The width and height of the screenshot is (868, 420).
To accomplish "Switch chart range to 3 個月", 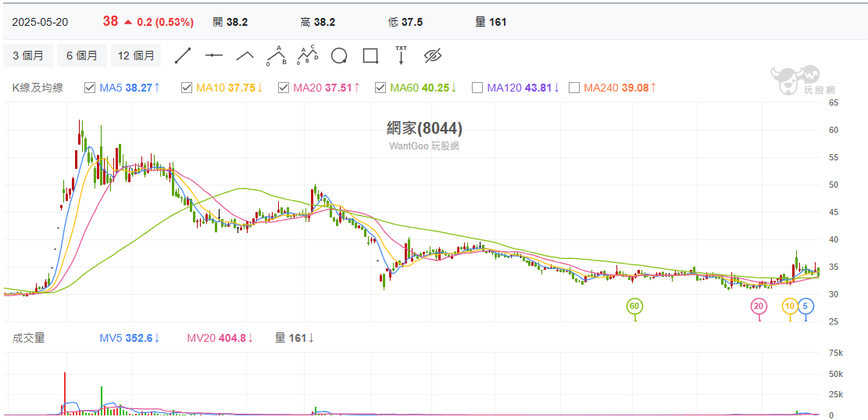I will [x=29, y=56].
